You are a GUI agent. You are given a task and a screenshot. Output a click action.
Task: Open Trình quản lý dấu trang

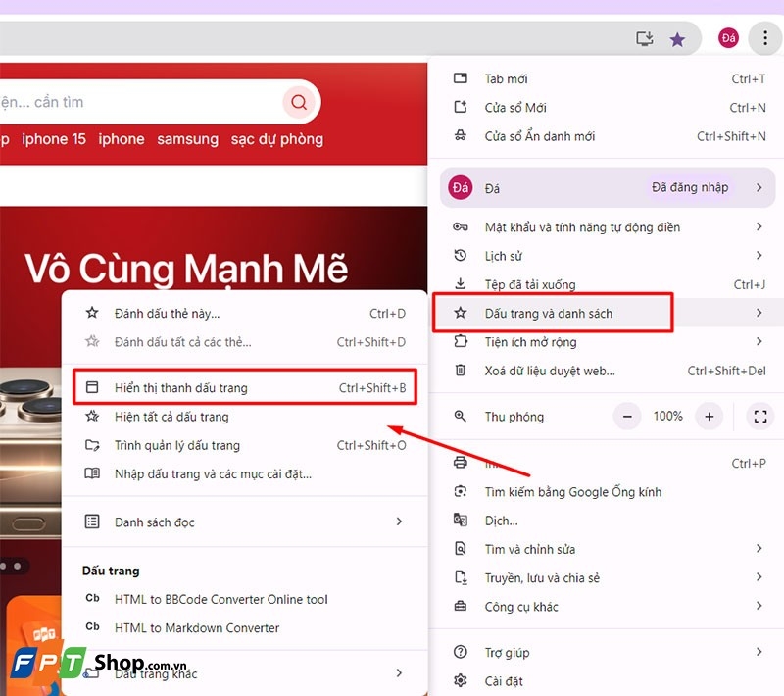pos(245,445)
